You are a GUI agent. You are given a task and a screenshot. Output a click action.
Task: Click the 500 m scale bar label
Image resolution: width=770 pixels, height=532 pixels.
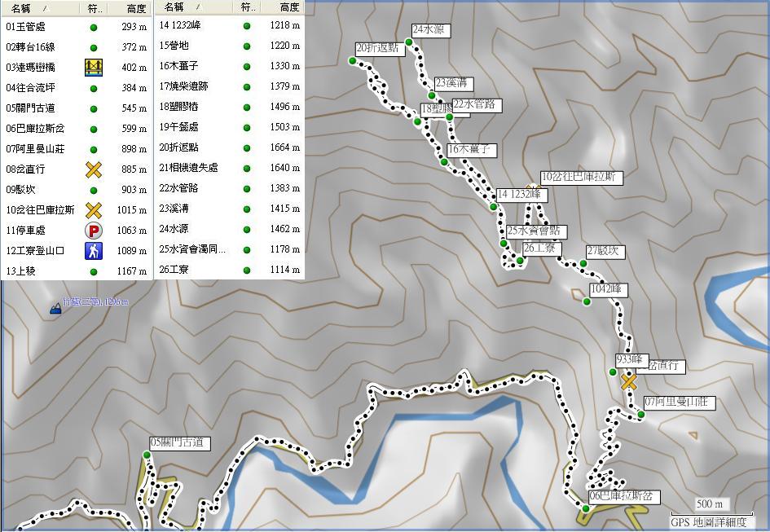(x=710, y=504)
